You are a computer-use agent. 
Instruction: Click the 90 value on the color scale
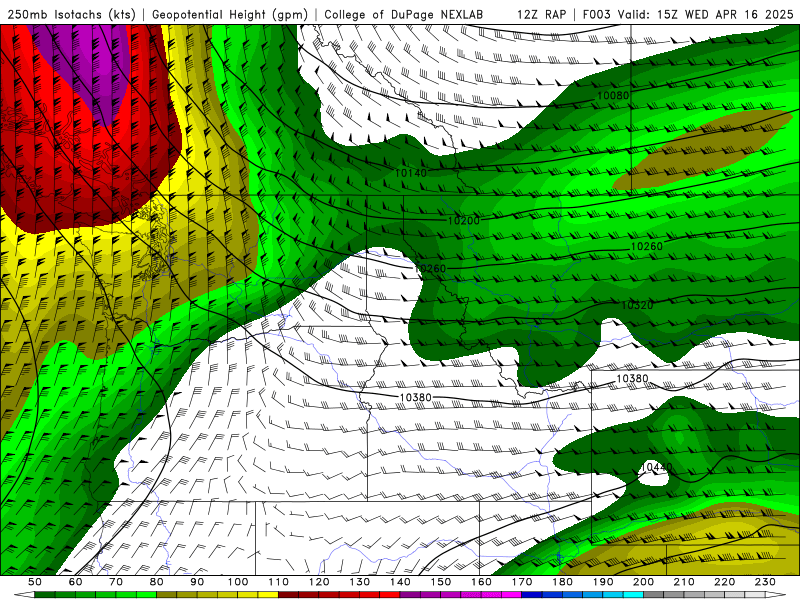pos(197,582)
